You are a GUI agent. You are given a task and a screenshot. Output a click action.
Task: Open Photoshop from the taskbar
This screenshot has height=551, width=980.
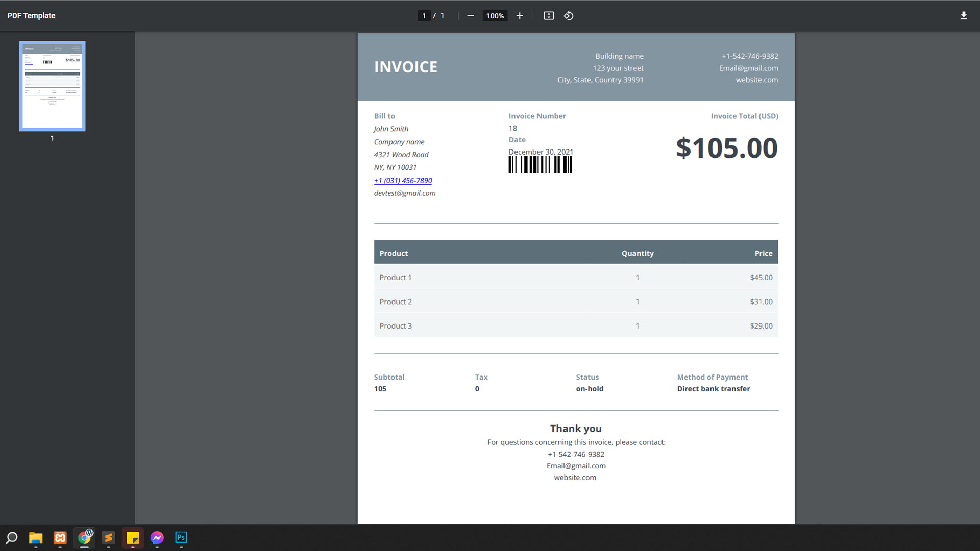181,538
